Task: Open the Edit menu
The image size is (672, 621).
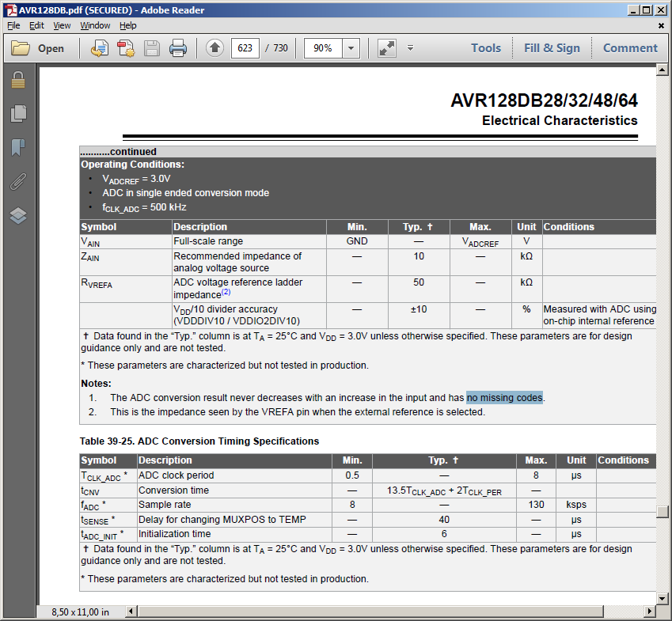Action: (x=36, y=25)
